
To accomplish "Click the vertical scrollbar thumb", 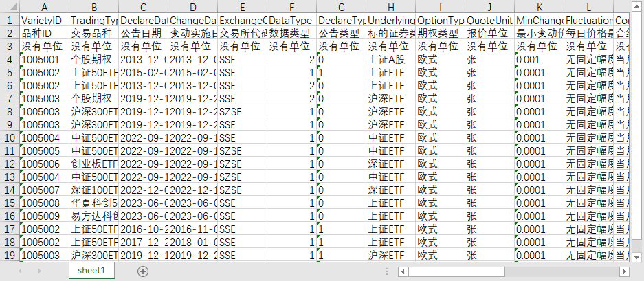I will tap(636, 125).
